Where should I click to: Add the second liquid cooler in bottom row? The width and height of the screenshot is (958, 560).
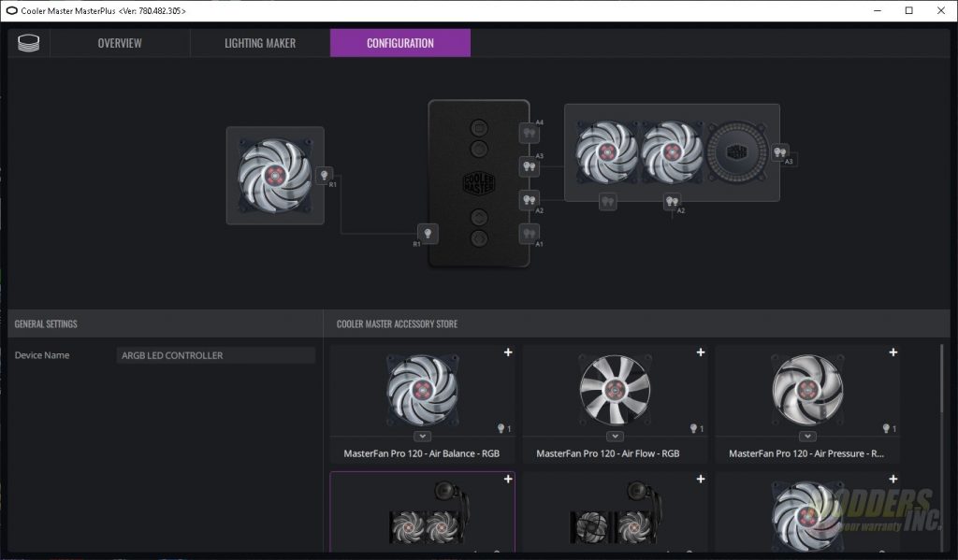701,480
